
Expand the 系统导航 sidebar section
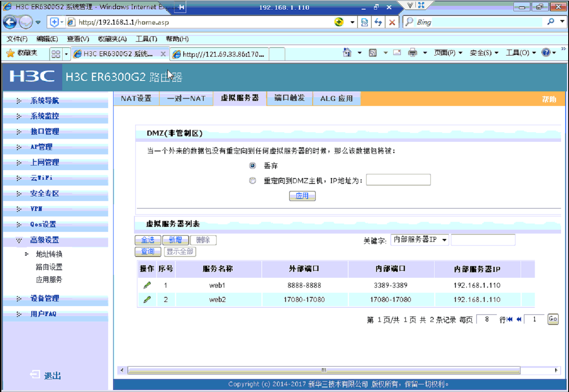click(44, 101)
